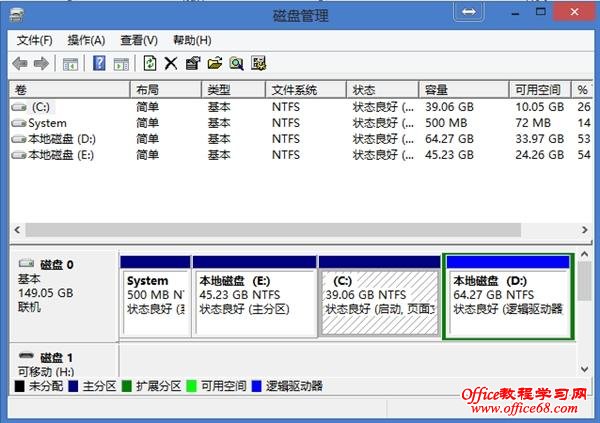Click the left arrow of horizontal scrollbar
Screen dimensions: 600x423
[x=17, y=230]
